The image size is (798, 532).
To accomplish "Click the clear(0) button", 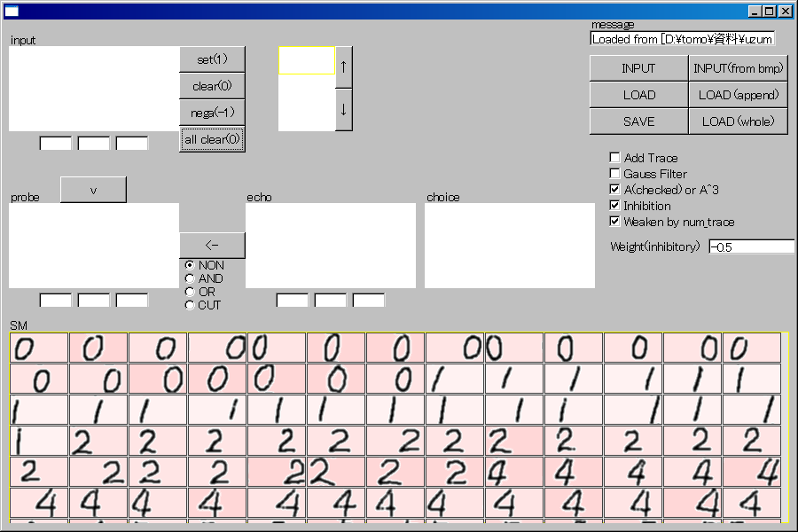I will pos(212,86).
